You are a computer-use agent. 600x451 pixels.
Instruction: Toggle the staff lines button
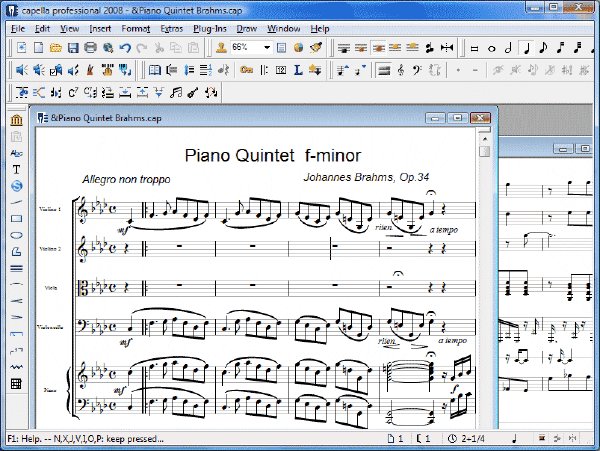(x=384, y=70)
